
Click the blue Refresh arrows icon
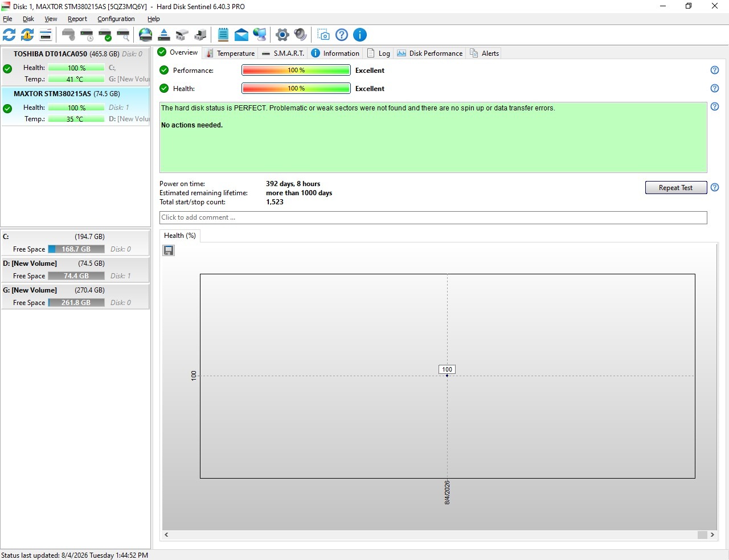[x=9, y=35]
